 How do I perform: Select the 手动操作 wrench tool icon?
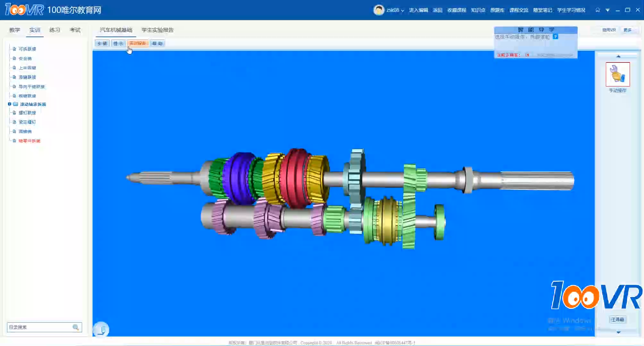pyautogui.click(x=617, y=74)
